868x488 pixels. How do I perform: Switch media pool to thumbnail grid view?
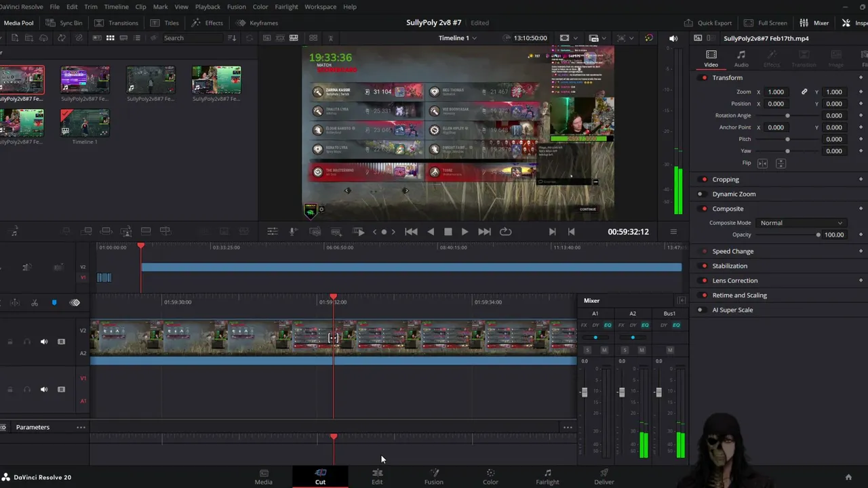click(x=110, y=38)
